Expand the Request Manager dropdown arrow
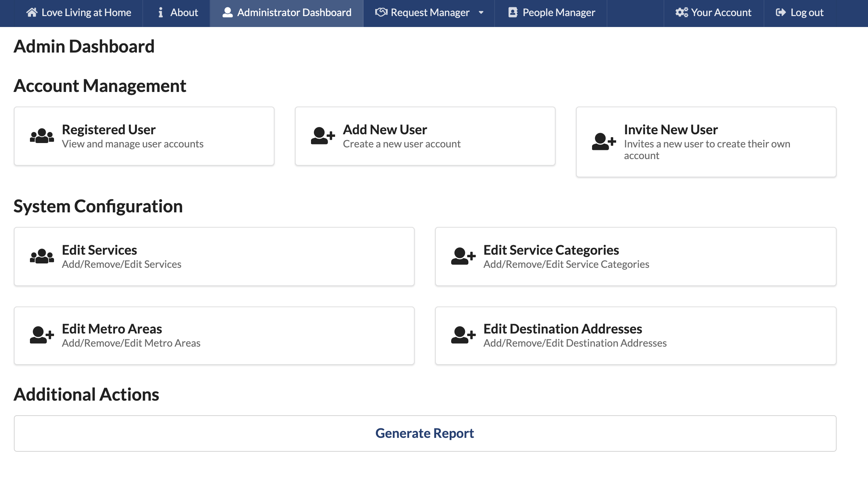Viewport: 868px width, 478px height. [481, 12]
